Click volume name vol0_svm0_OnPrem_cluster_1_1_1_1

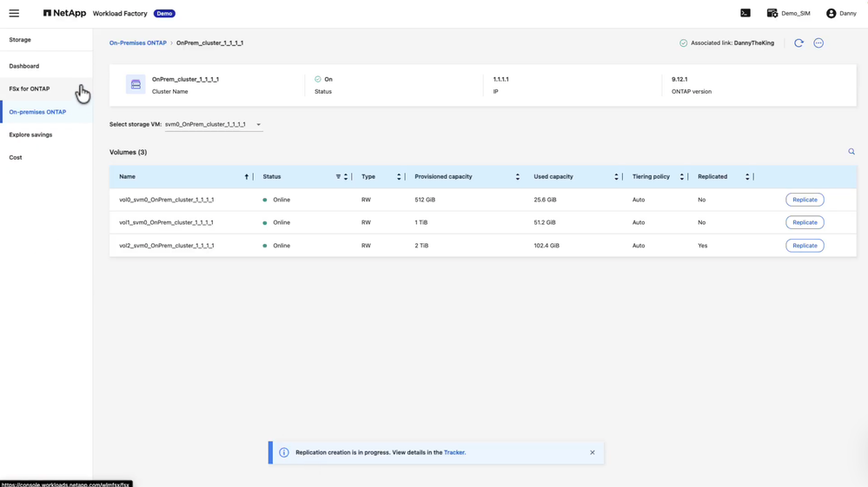tap(167, 201)
